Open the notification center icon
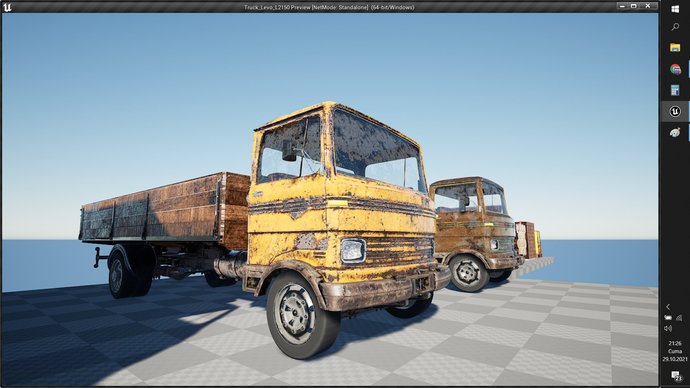The height and width of the screenshot is (388, 690). [676, 376]
